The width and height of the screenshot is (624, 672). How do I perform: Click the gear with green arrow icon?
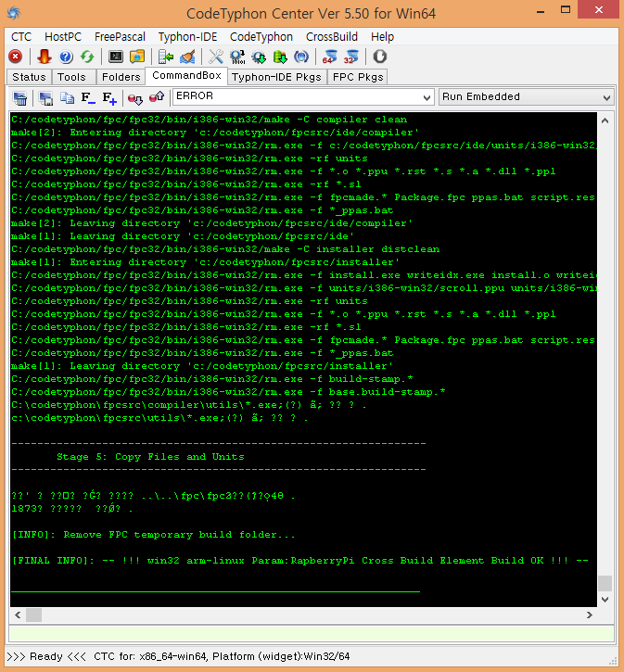pos(259,57)
